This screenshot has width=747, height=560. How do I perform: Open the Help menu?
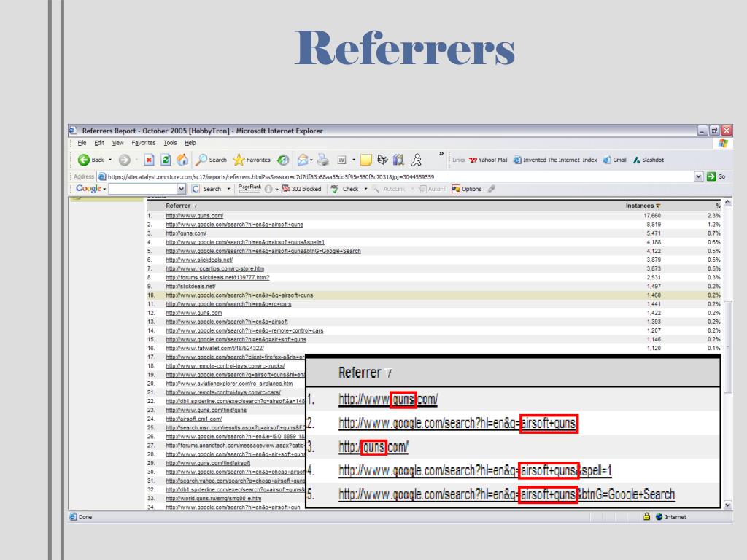pyautogui.click(x=190, y=143)
